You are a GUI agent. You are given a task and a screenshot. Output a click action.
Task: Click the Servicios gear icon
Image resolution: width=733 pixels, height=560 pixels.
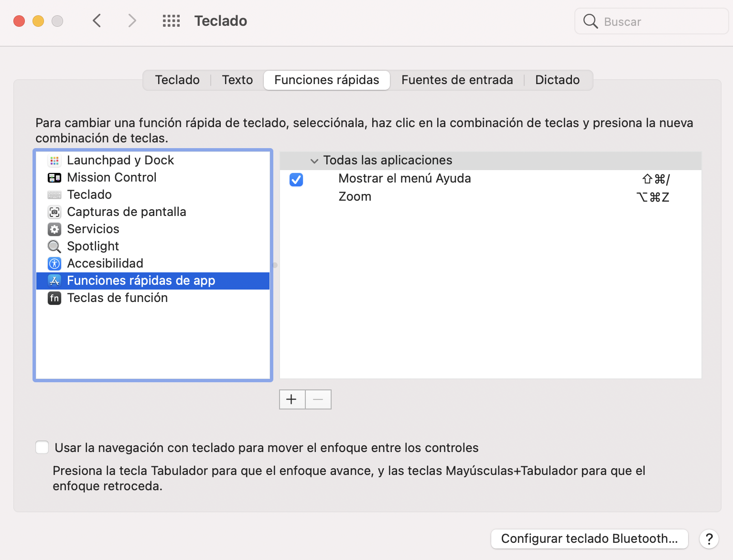pyautogui.click(x=54, y=229)
